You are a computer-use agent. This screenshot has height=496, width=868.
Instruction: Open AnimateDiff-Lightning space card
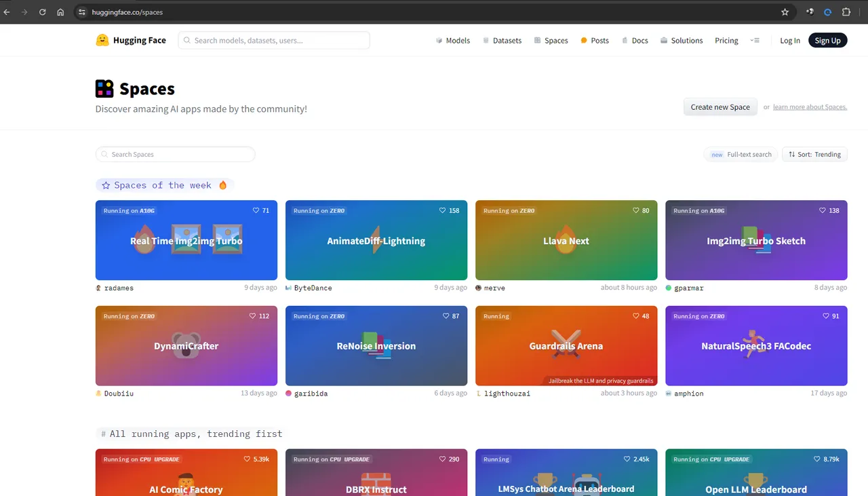pos(376,240)
